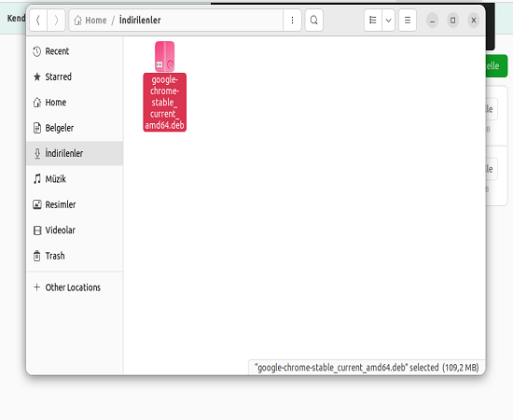Switch to list view mode
513x420 pixels.
coord(373,21)
